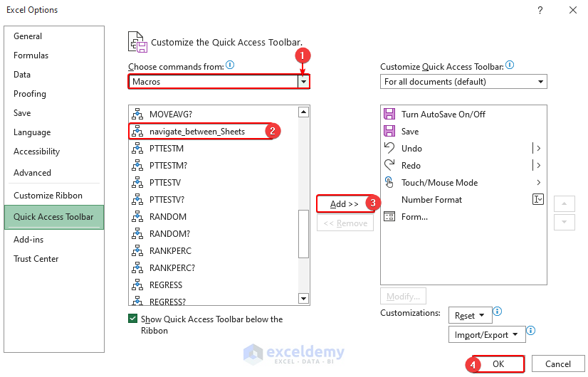The width and height of the screenshot is (588, 377).
Task: Click the RANDOM? macro icon
Action: (x=137, y=233)
